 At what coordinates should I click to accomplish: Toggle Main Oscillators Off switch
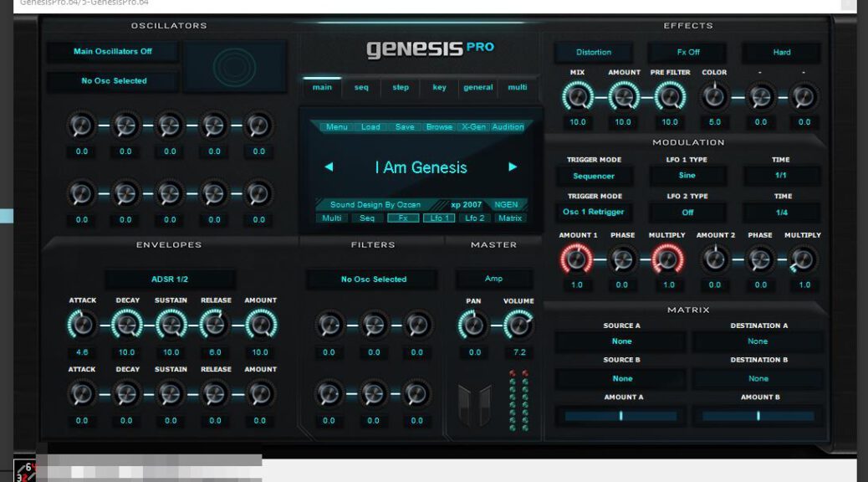coord(112,52)
